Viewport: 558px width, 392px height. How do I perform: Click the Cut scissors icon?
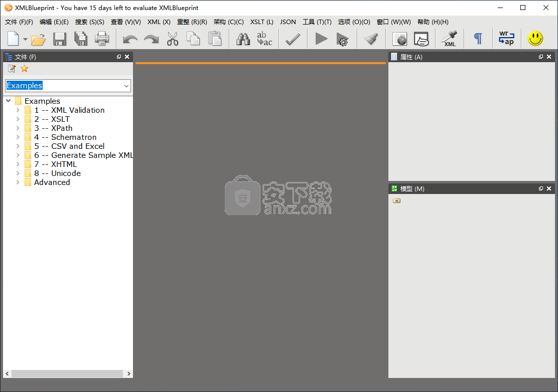pyautogui.click(x=173, y=39)
